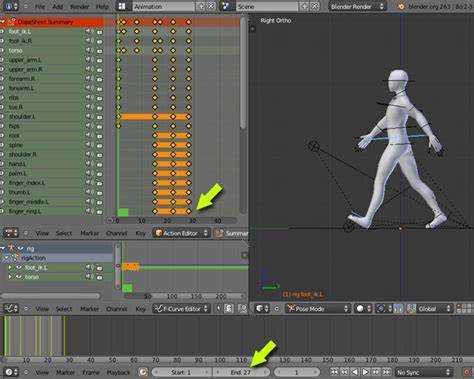
Task: Click the Animation screen layout name field
Action: [x=163, y=6]
